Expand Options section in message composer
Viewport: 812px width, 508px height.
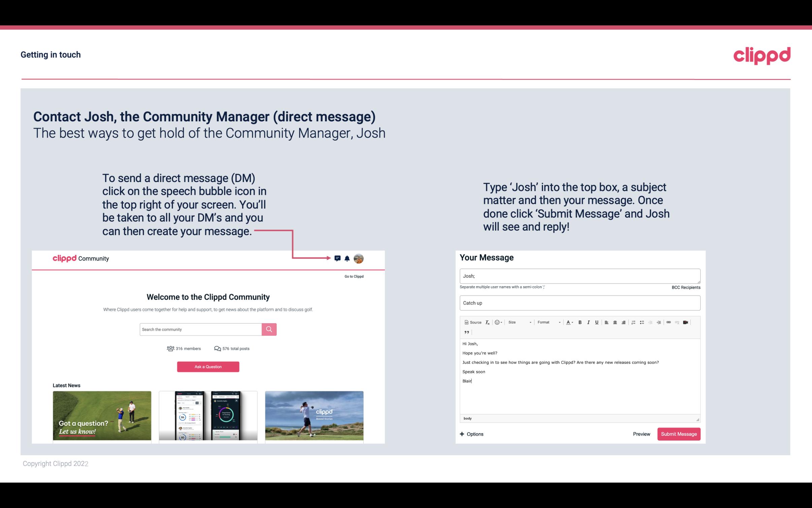(472, 434)
